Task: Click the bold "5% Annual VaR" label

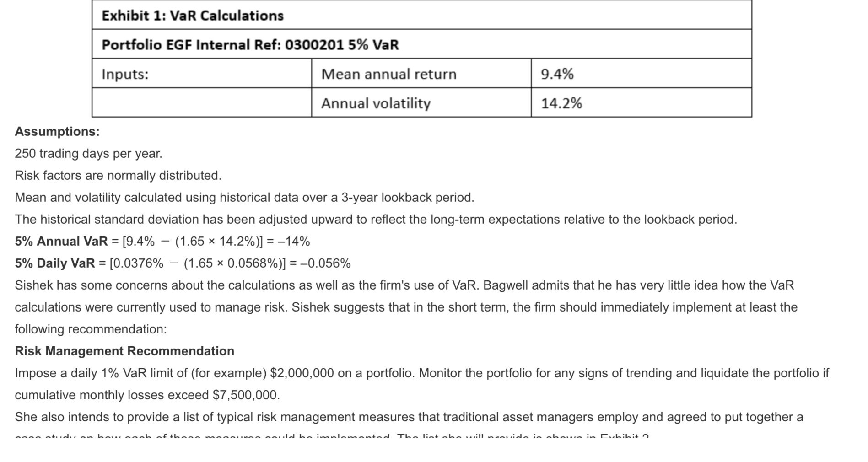Action: tap(61, 242)
